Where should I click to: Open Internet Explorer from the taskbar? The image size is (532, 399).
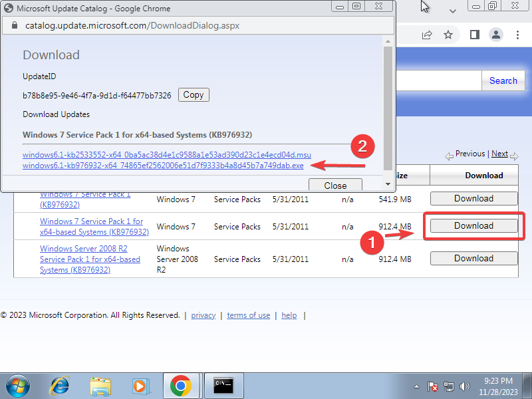tap(60, 385)
